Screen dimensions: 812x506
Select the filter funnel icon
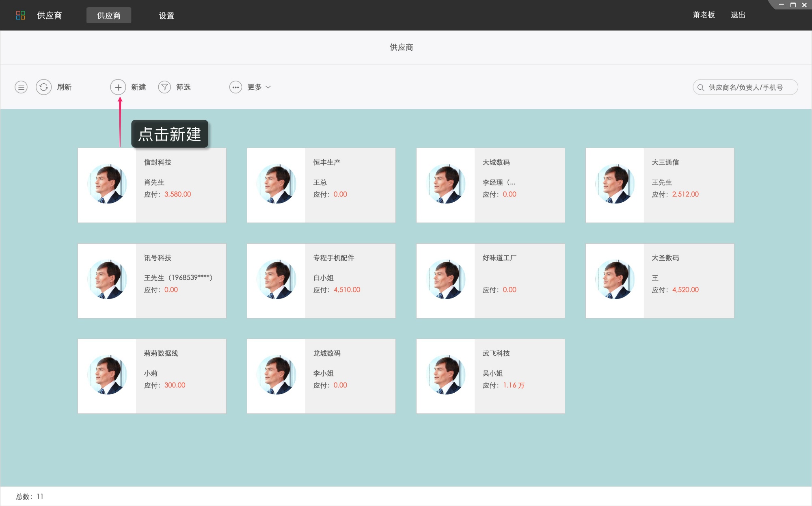coord(164,87)
